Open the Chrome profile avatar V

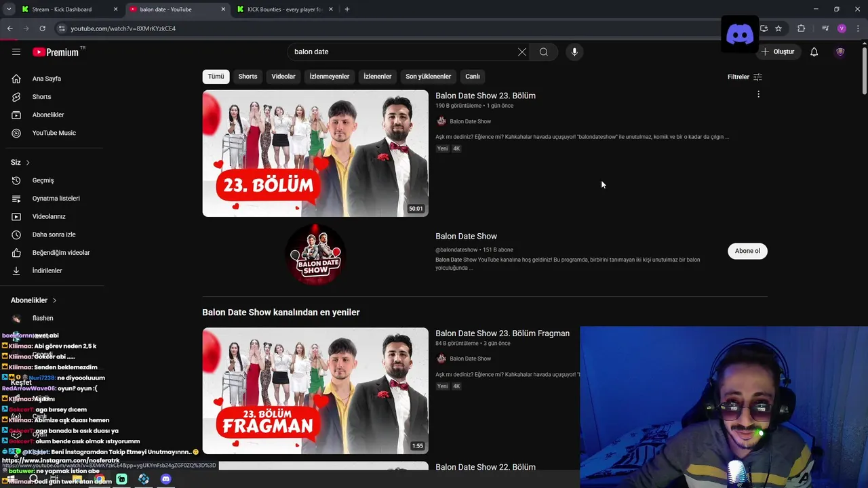tap(842, 28)
